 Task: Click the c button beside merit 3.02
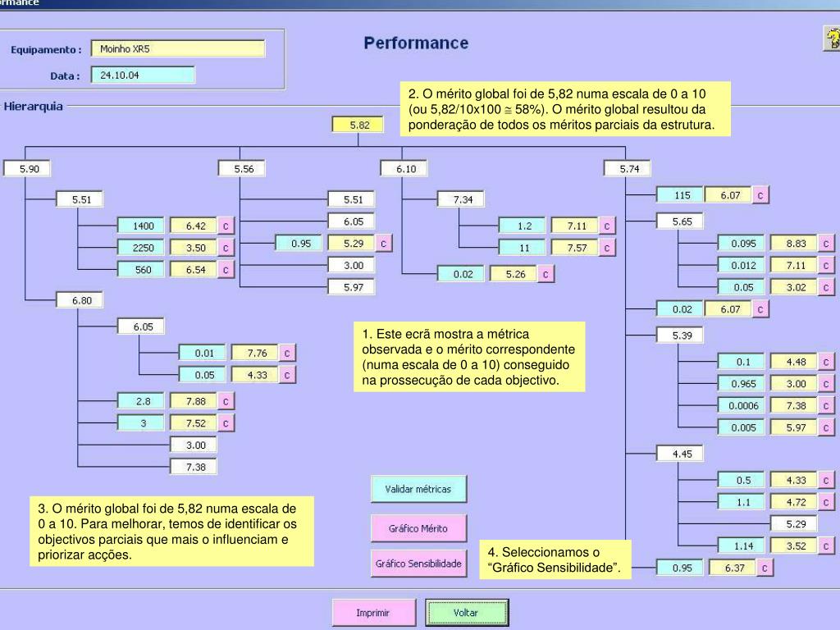(x=826, y=288)
